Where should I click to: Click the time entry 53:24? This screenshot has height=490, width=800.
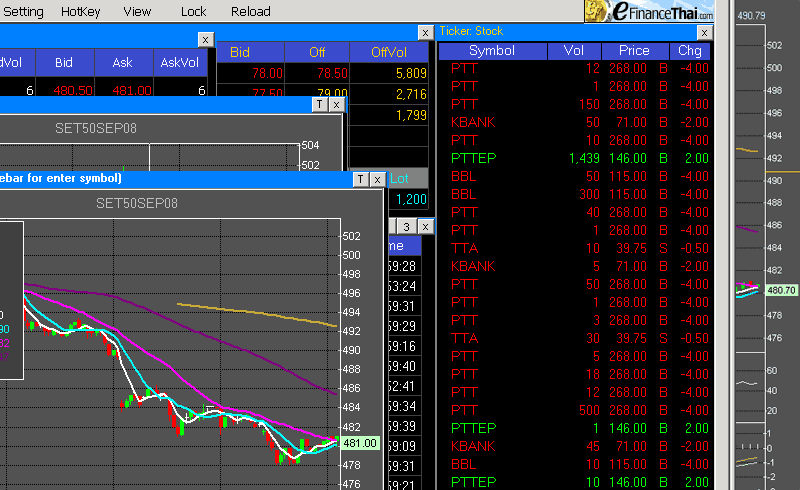click(402, 286)
